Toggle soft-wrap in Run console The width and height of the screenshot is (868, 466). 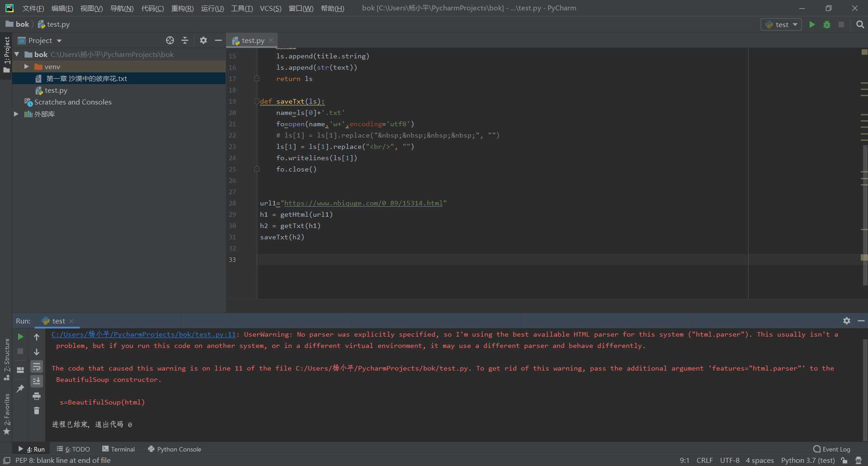pos(37,366)
